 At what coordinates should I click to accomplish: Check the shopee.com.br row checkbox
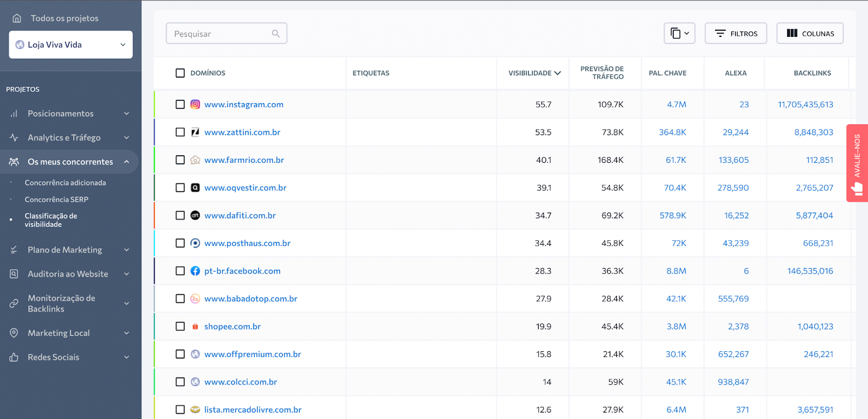(180, 326)
